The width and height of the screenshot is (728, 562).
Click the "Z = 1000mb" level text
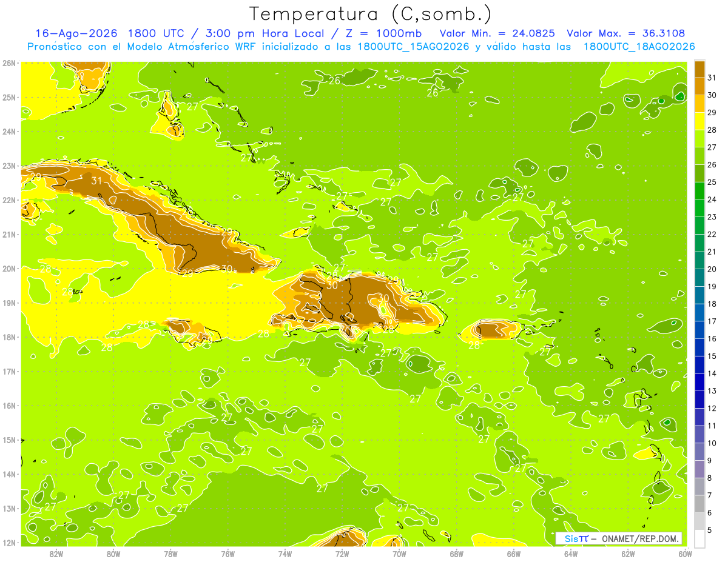[x=383, y=33]
